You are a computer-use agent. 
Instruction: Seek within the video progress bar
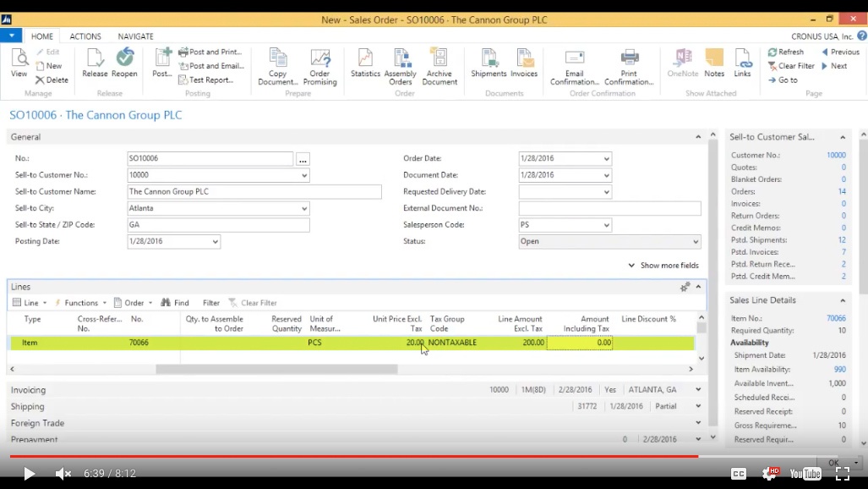pos(434,456)
